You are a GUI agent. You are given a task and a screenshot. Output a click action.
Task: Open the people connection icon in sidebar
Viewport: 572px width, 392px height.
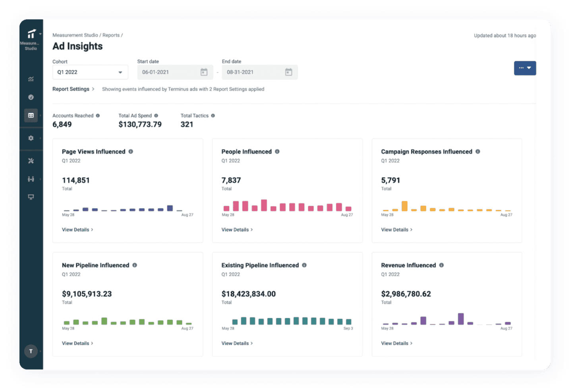pyautogui.click(x=31, y=179)
